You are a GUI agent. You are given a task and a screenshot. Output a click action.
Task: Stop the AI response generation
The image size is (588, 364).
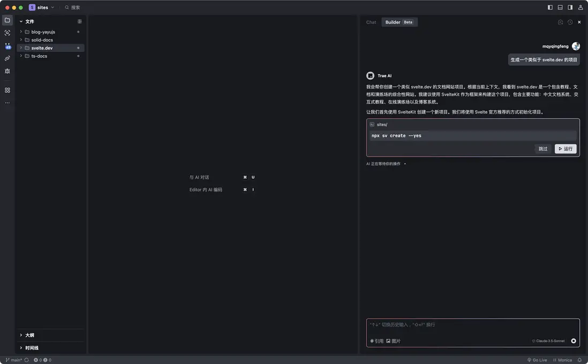(574, 341)
